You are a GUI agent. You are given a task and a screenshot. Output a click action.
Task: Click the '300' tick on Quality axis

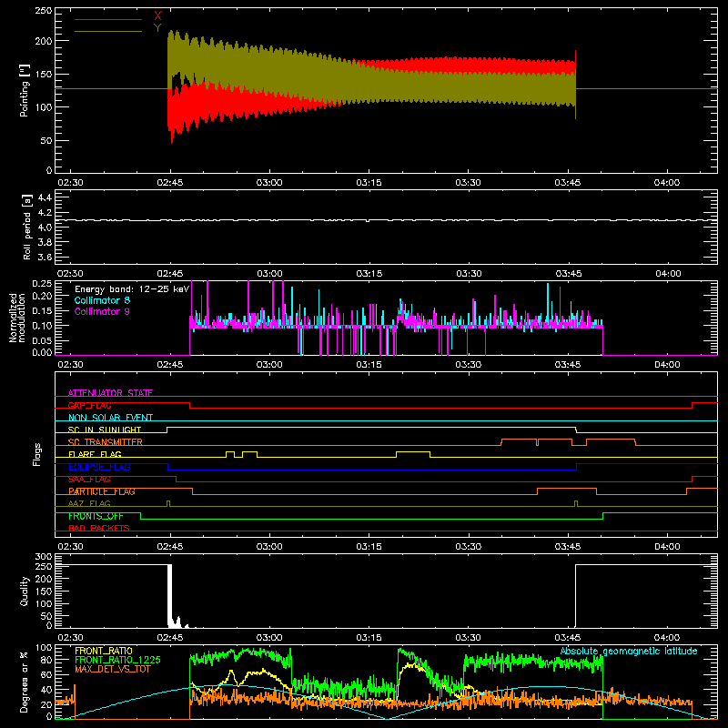click(x=44, y=557)
